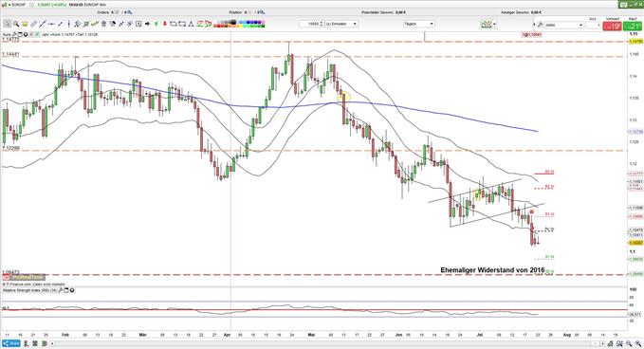
Task: Open the indicators chart icon
Action: tap(486, 25)
